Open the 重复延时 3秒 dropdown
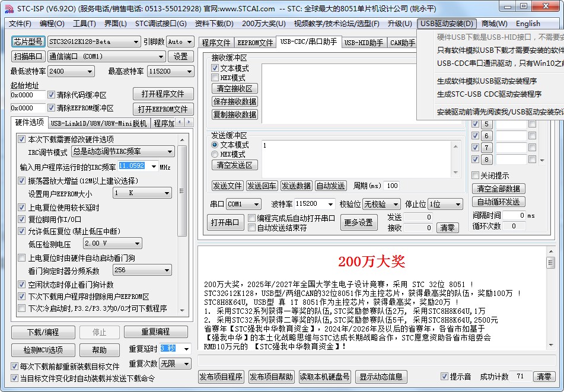This screenshot has height=392, width=564. [186, 349]
